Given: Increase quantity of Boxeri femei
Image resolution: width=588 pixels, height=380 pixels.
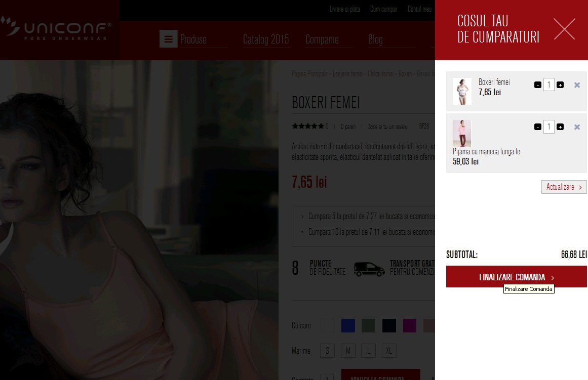Looking at the screenshot, I should (x=560, y=85).
